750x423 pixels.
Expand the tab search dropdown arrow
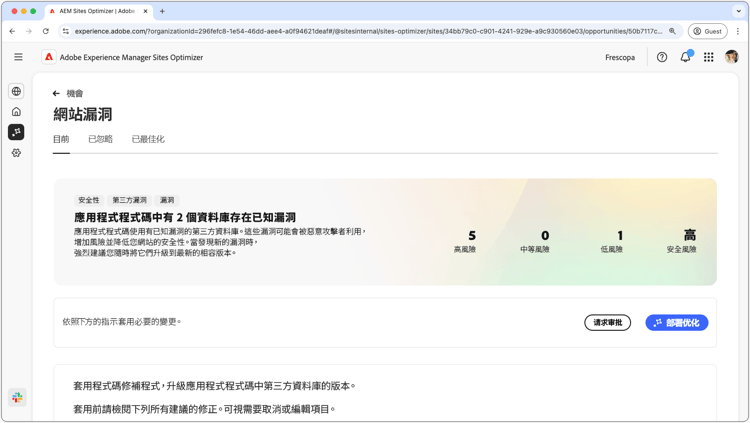pyautogui.click(x=739, y=11)
